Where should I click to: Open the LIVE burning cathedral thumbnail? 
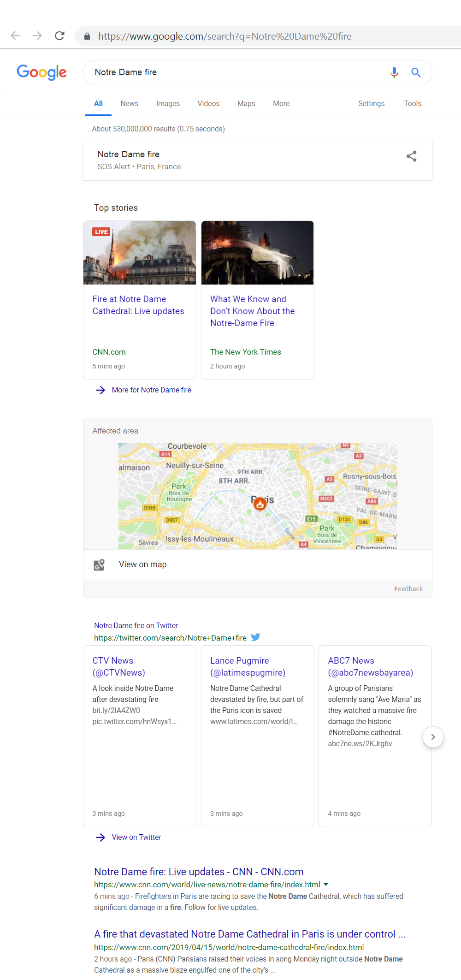140,253
